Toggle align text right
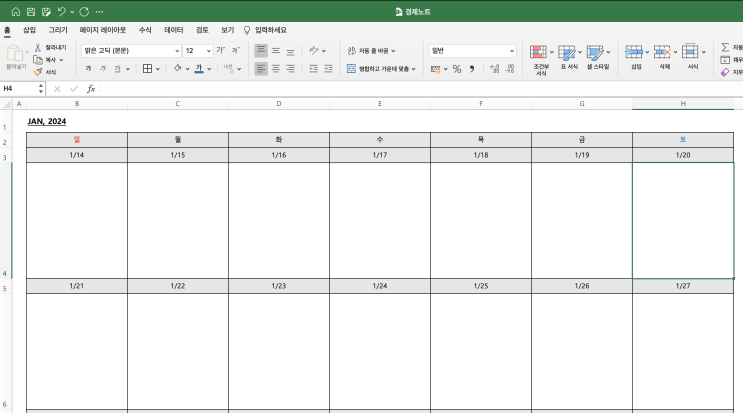The image size is (743, 413). 290,69
